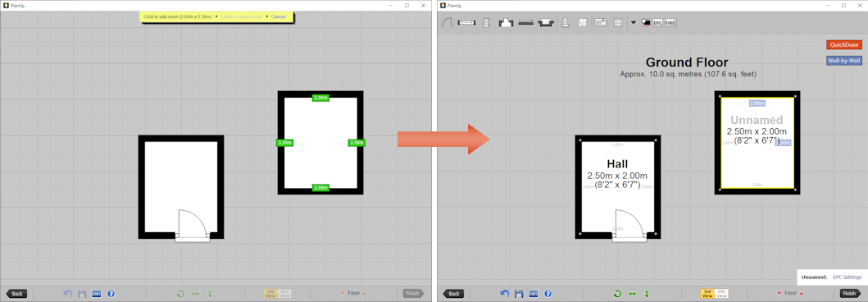This screenshot has height=302, width=868.
Task: Select the door arc tool in right toolbar
Action: click(448, 23)
